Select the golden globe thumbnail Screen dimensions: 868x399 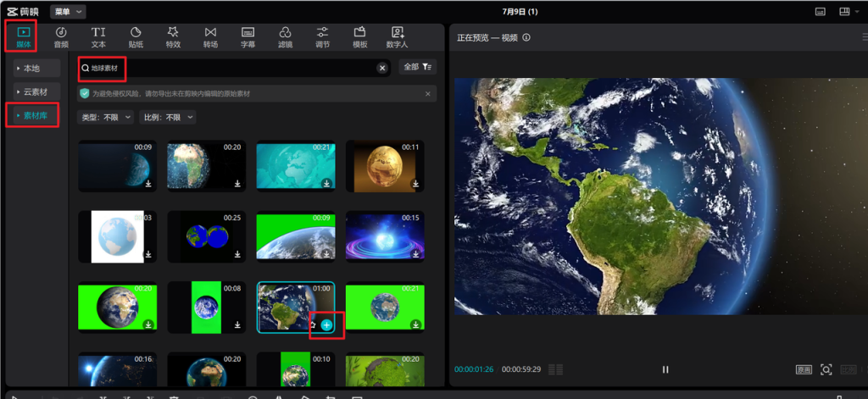click(x=384, y=165)
